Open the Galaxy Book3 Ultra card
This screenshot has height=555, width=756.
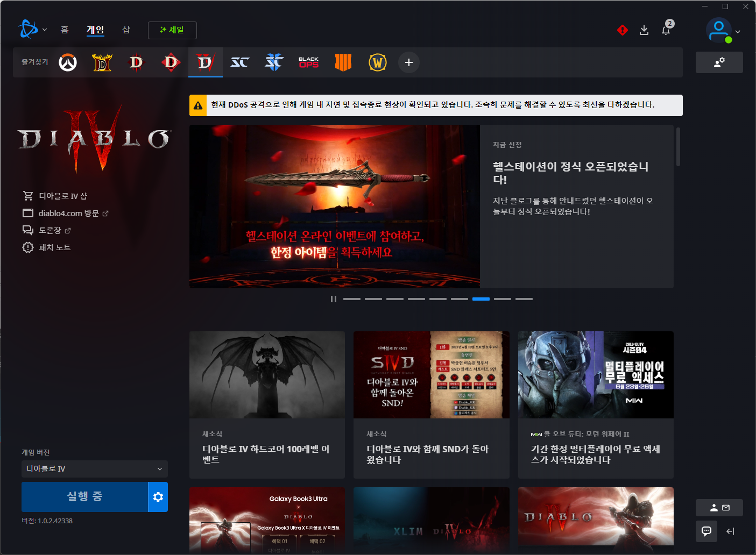[x=267, y=520]
